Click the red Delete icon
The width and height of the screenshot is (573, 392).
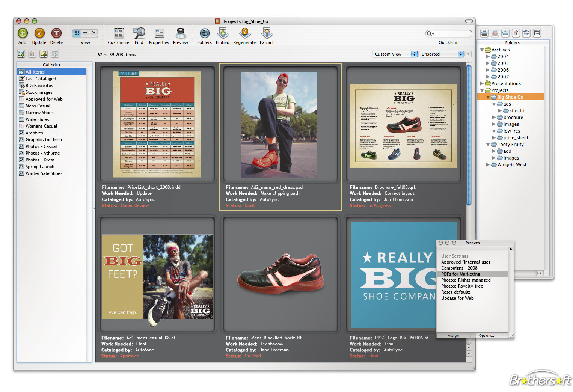point(56,33)
